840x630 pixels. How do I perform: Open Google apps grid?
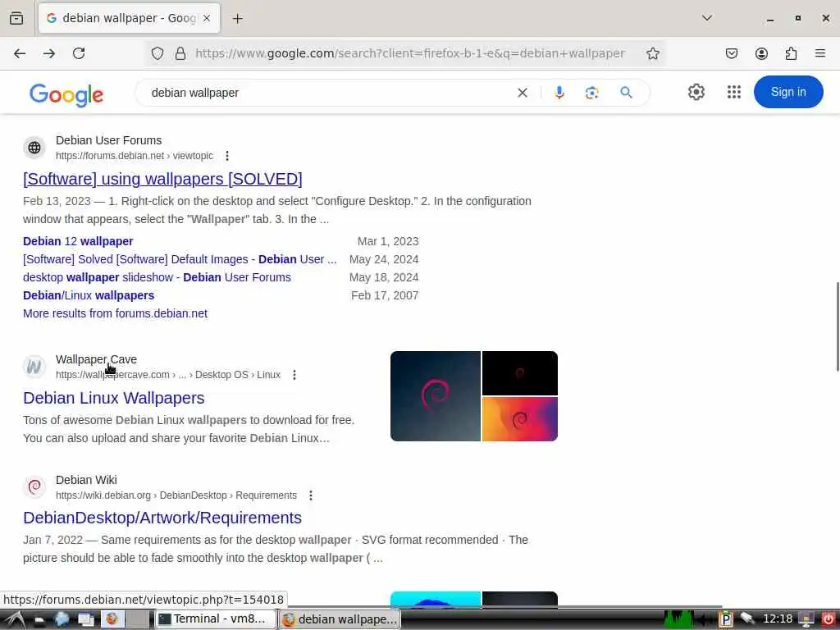pos(734,92)
